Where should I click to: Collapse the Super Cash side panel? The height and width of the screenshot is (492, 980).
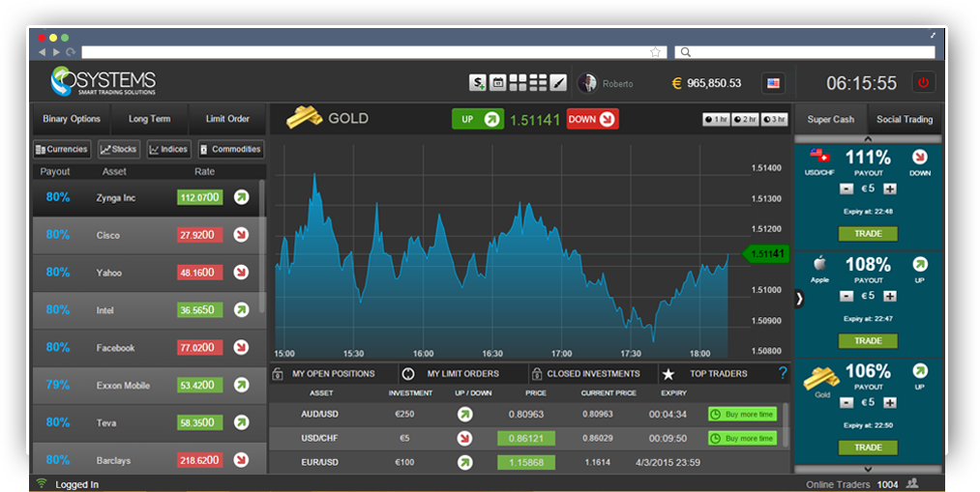click(x=799, y=299)
